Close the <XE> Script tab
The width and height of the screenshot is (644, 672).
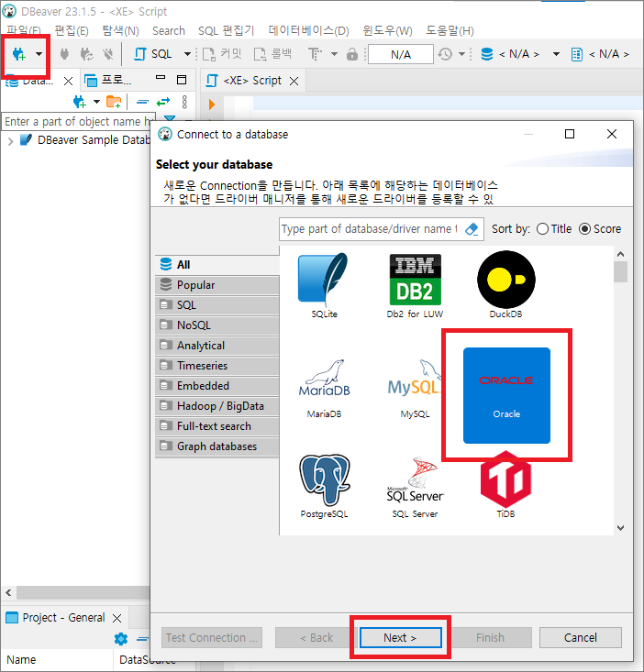click(x=294, y=81)
